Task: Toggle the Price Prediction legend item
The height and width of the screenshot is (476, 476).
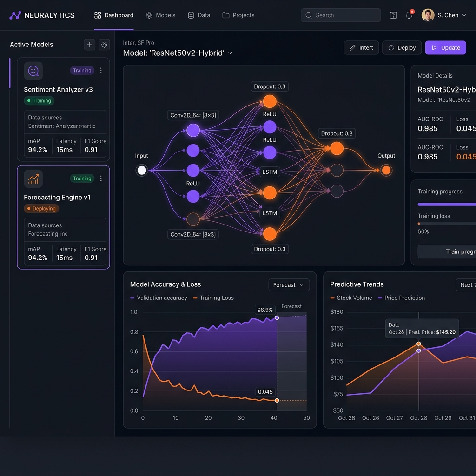Action: pos(401,298)
